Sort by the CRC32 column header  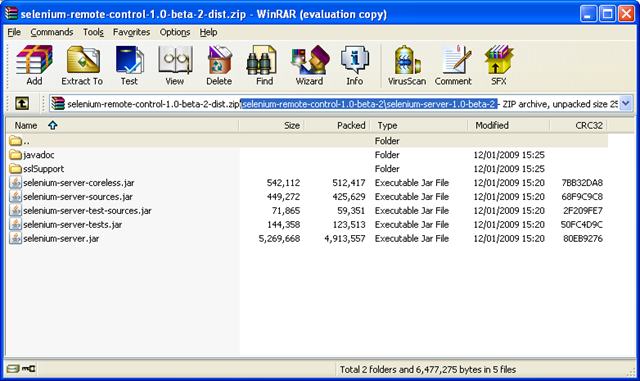tap(579, 125)
